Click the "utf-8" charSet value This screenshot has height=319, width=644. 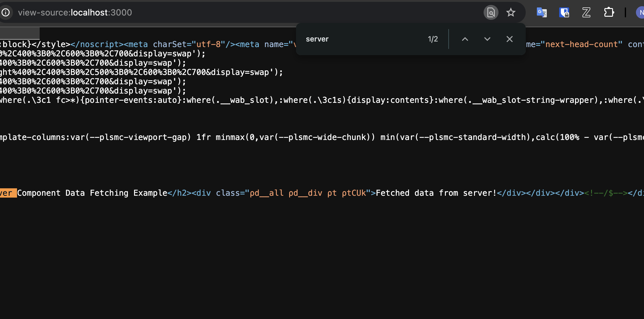[208, 44]
